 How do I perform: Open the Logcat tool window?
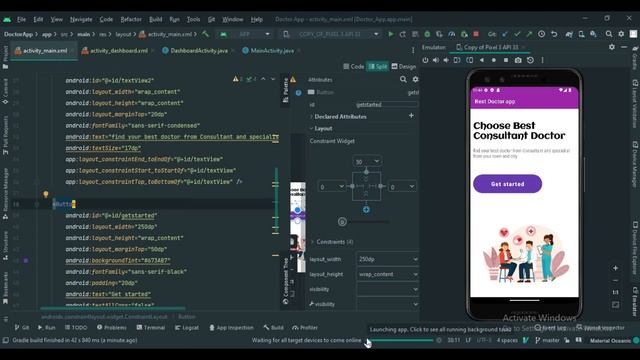point(187,327)
